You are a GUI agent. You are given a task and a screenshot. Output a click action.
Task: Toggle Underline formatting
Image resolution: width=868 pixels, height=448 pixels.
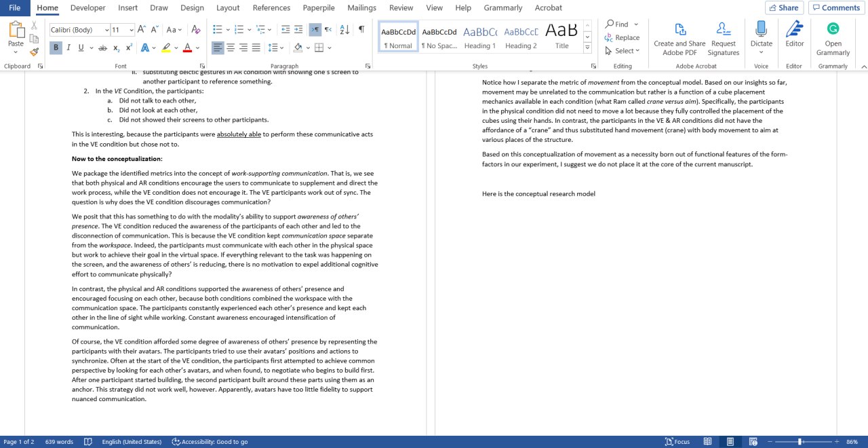81,48
